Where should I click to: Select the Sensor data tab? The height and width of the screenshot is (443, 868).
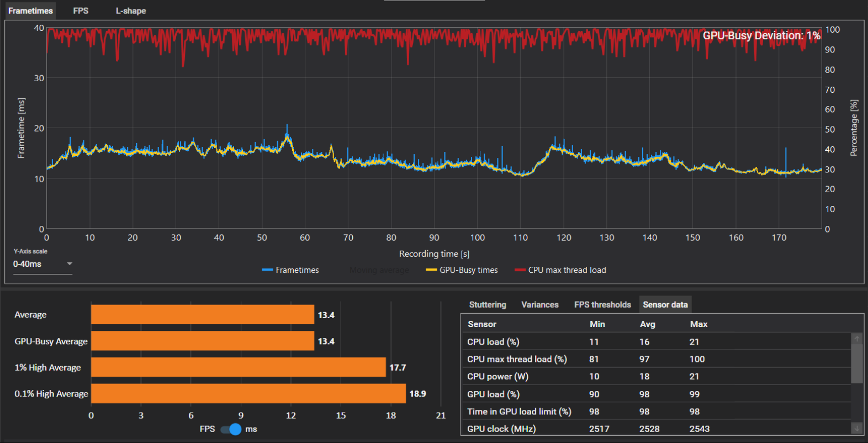pos(665,304)
